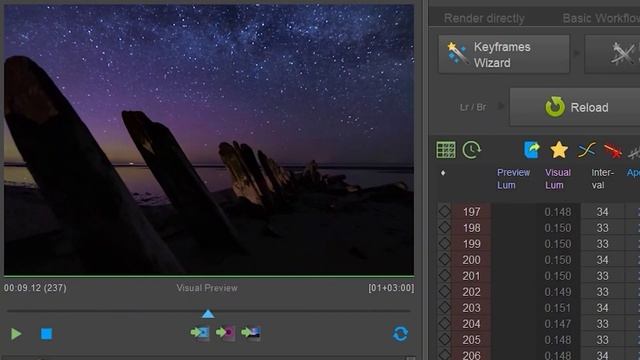Click the crossed wand button beside Keyframes Wizard
This screenshot has width=640, height=360.
point(612,54)
